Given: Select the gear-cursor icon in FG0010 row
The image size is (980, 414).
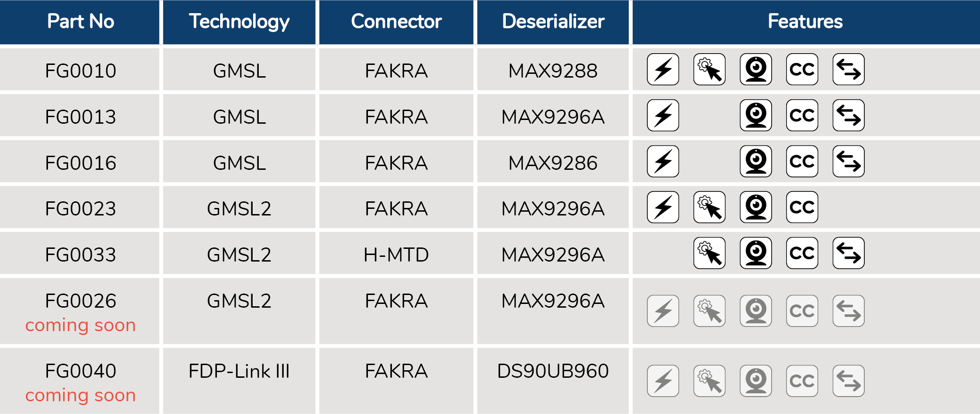Looking at the screenshot, I should point(709,69).
